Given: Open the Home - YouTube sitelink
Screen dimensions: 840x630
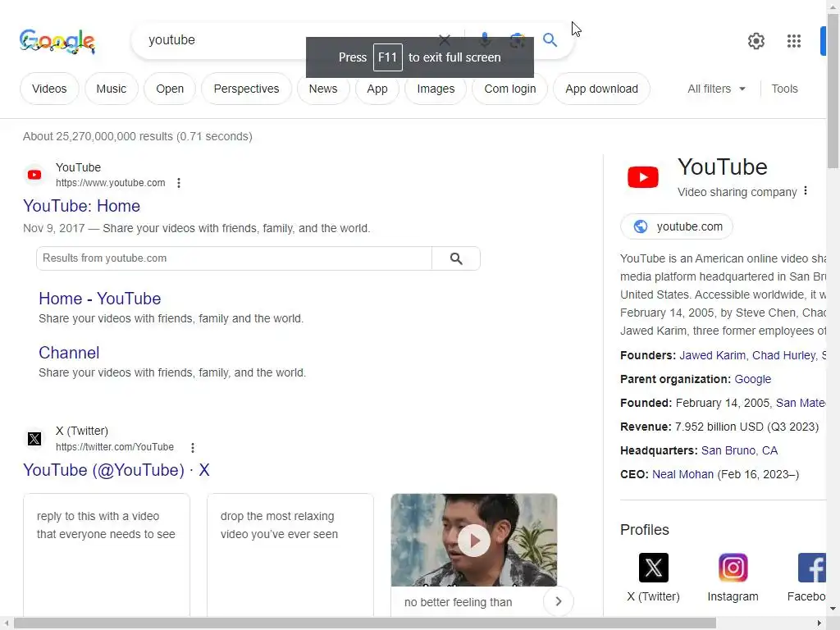Looking at the screenshot, I should 99,299.
